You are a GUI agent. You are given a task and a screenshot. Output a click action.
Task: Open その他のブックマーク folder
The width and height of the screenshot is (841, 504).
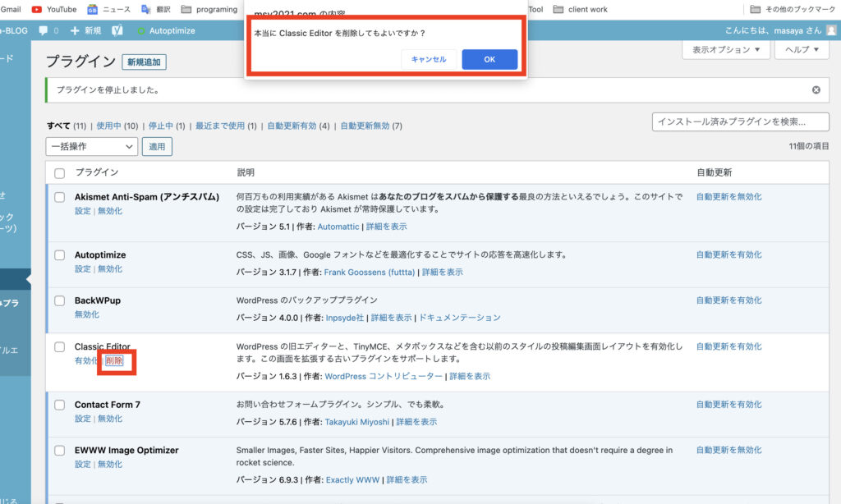click(x=793, y=9)
